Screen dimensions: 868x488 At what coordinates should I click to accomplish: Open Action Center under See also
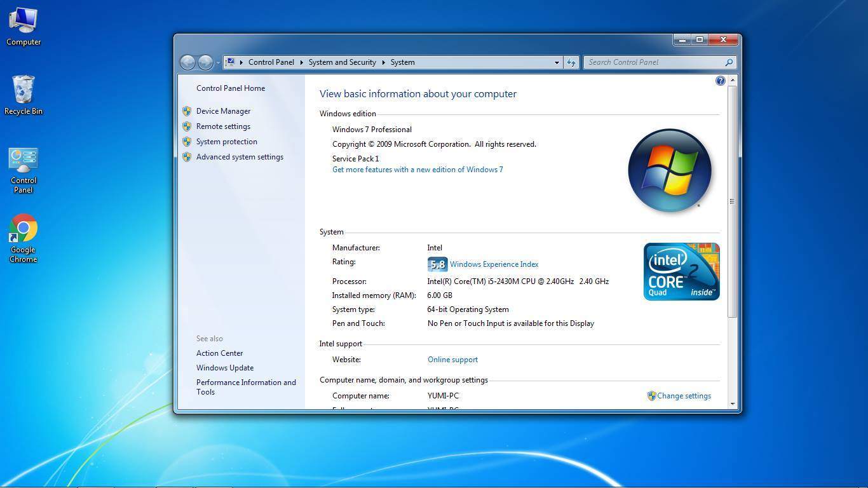click(219, 353)
